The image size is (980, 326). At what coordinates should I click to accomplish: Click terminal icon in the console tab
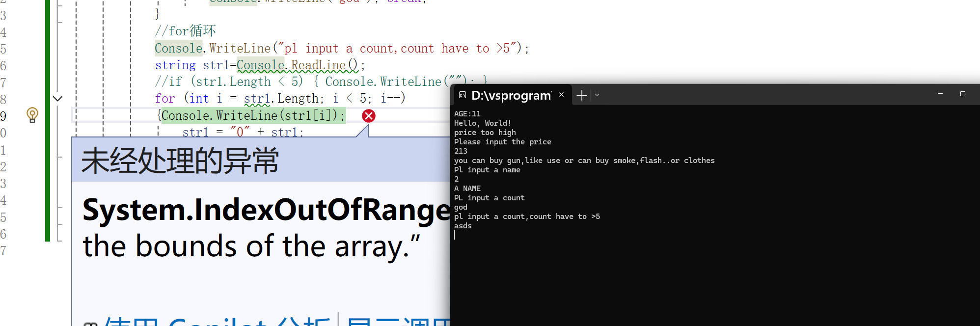pos(463,95)
